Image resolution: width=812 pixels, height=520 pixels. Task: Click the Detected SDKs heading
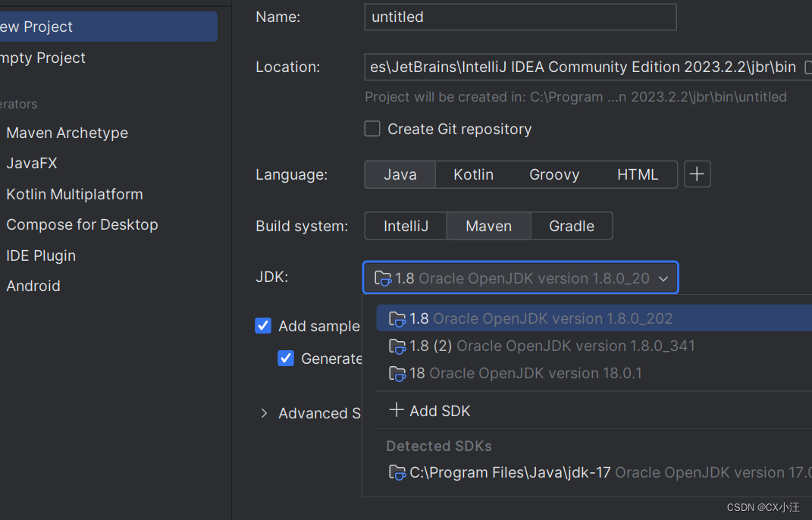click(439, 446)
